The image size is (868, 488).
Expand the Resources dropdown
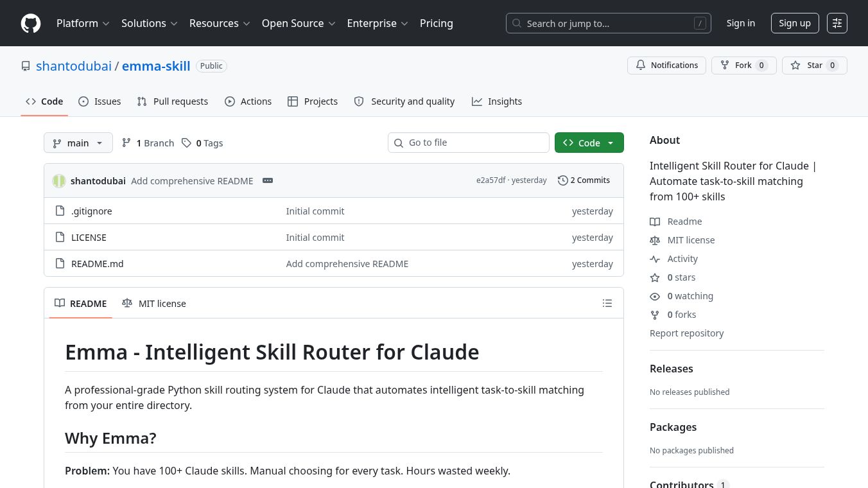[x=219, y=23]
